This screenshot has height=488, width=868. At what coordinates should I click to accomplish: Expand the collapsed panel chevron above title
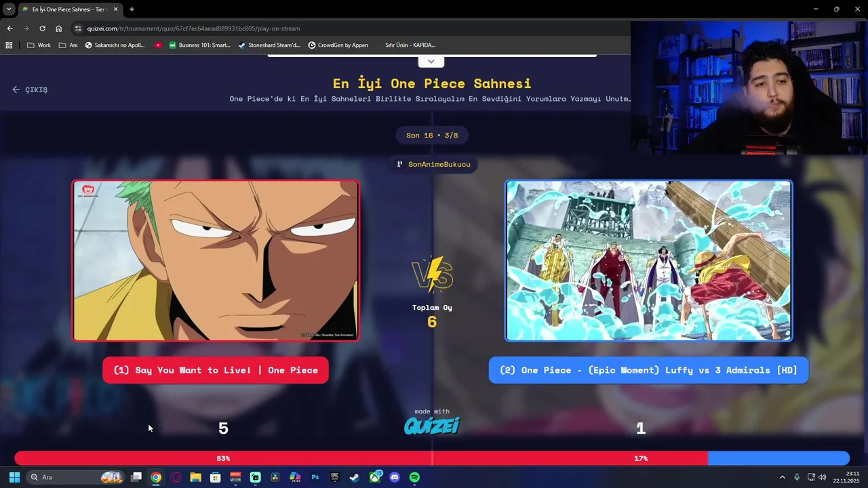[x=431, y=62]
